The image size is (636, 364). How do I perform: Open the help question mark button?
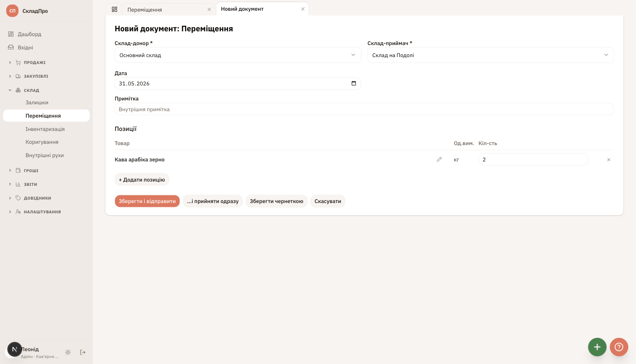tap(619, 347)
